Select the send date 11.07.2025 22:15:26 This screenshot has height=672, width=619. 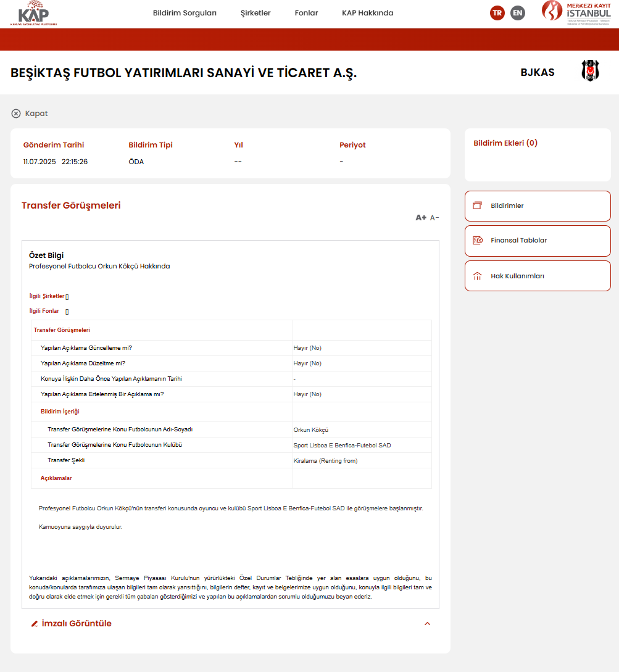coord(56,162)
